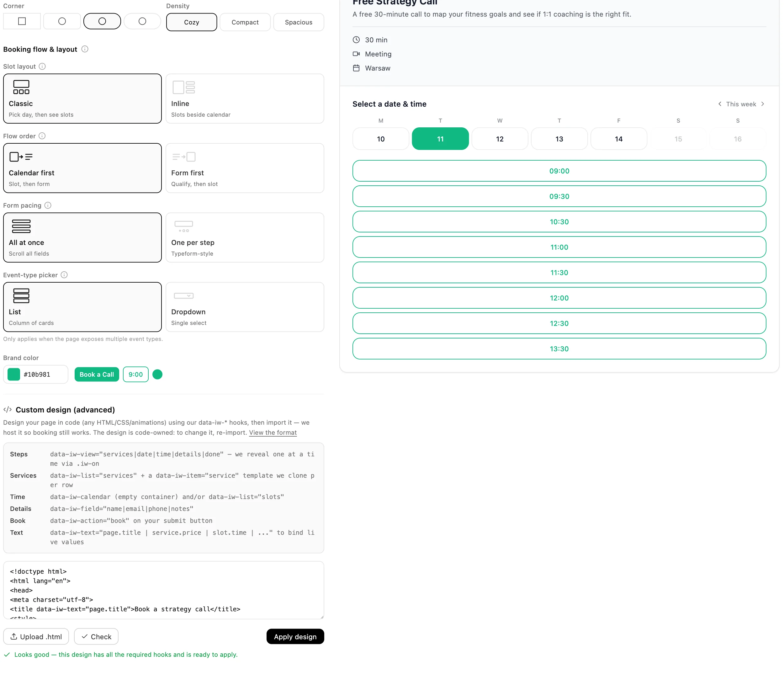Click the List picker icon
Image resolution: width=784 pixels, height=680 pixels.
(x=21, y=295)
